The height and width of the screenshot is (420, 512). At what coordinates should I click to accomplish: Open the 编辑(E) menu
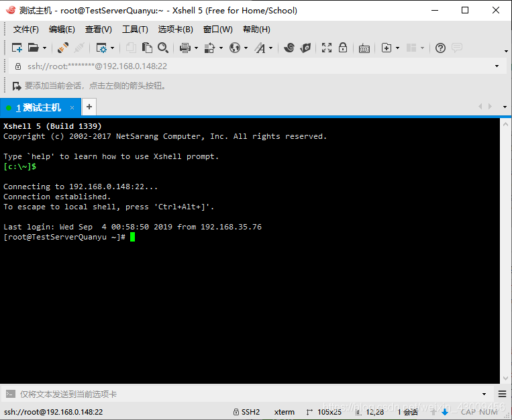[x=62, y=30]
